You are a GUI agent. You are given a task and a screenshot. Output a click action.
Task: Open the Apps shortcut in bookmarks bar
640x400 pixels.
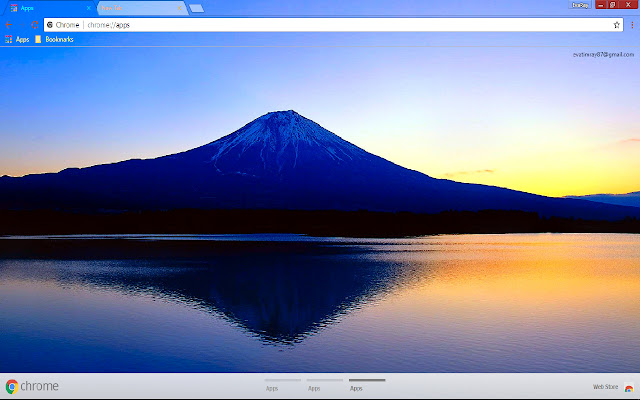tap(17, 39)
